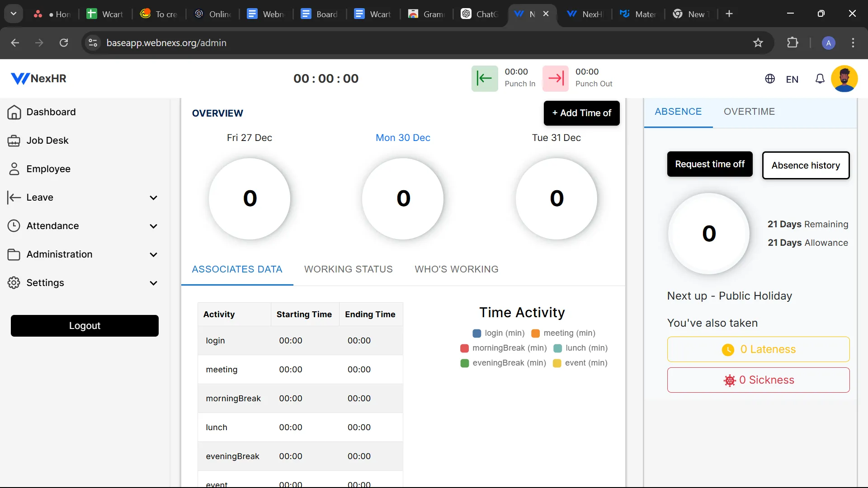The height and width of the screenshot is (488, 868).
Task: Click the Logout button
Action: pos(85,326)
